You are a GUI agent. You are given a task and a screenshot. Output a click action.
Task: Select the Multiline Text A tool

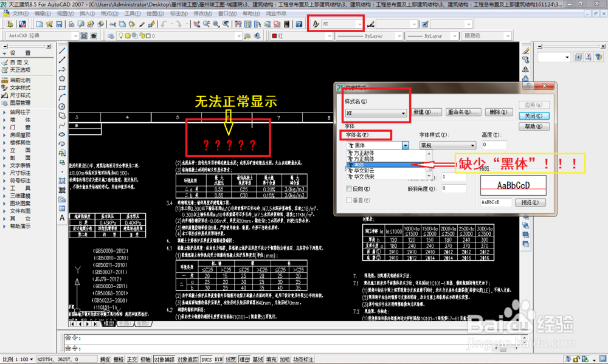62,218
